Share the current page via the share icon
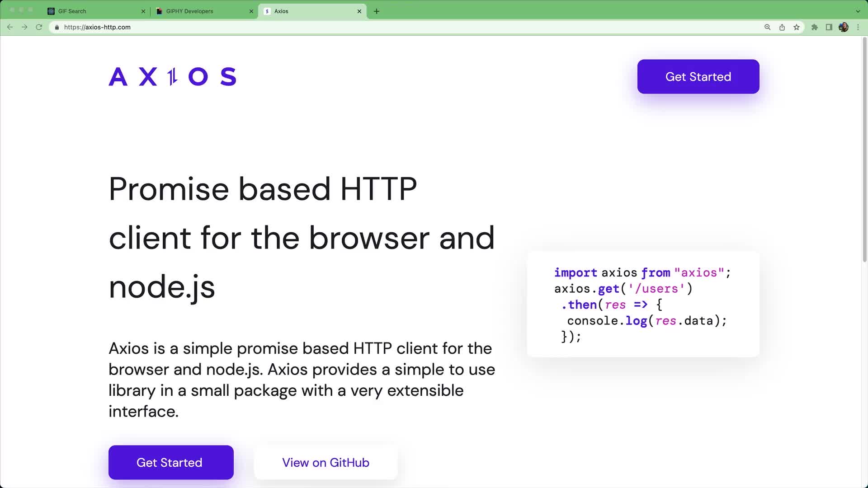 click(x=782, y=27)
